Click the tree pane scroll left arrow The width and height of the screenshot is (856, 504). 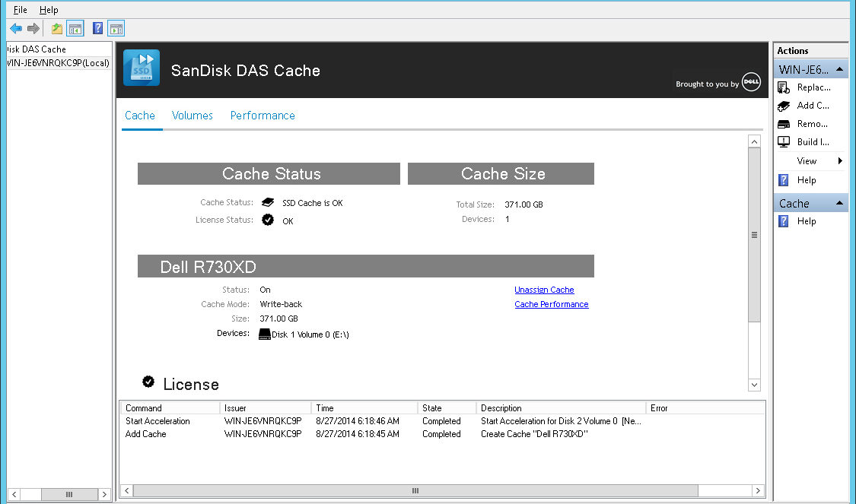tap(14, 494)
